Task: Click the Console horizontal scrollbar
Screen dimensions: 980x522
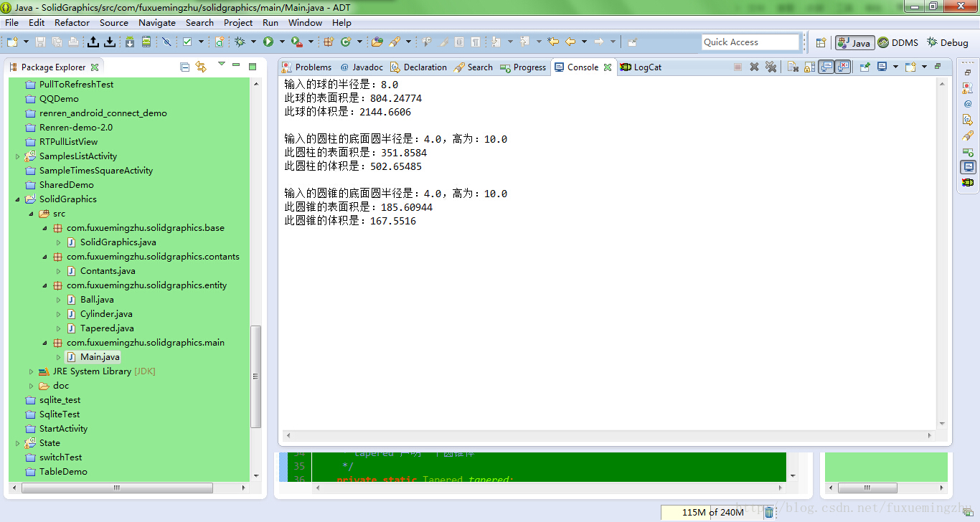Action: coord(608,435)
